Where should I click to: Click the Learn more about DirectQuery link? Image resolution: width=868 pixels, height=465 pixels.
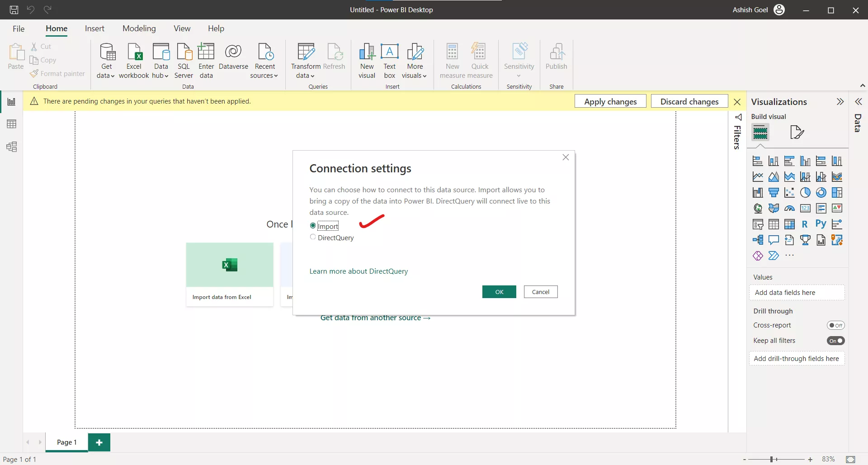[358, 271]
